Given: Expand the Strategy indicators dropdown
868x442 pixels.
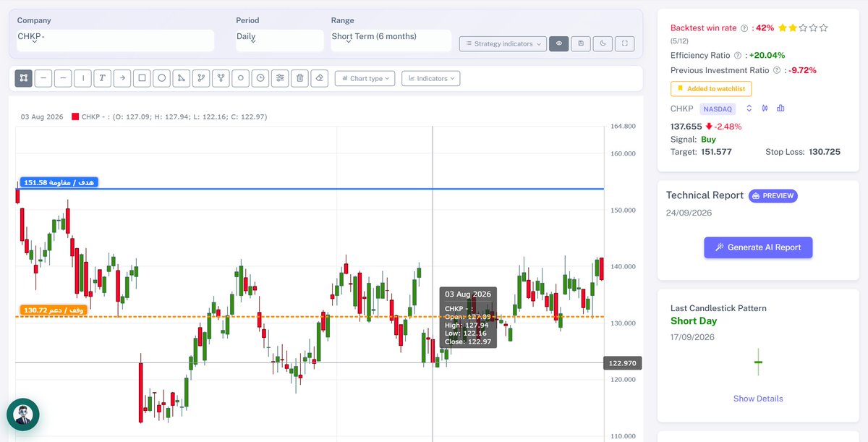Looking at the screenshot, I should tap(502, 43).
